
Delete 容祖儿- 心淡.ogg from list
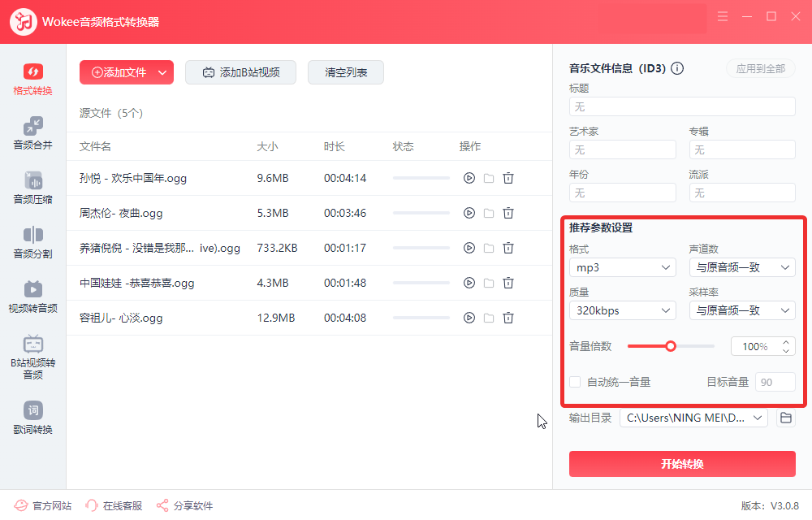(508, 318)
